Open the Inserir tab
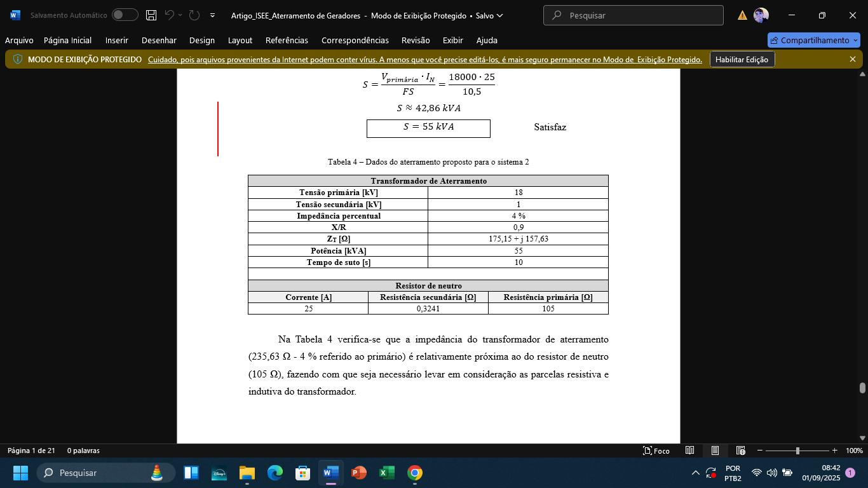This screenshot has width=868, height=488. (117, 40)
